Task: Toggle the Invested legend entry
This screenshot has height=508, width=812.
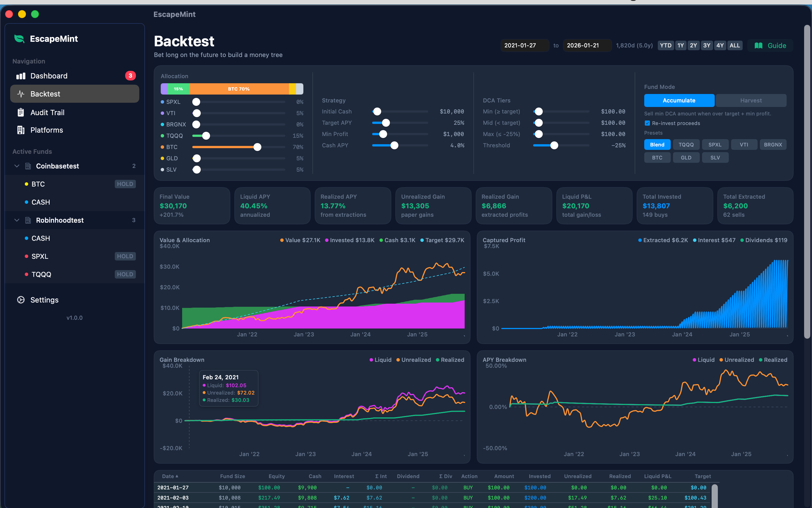Action: tap(350, 240)
